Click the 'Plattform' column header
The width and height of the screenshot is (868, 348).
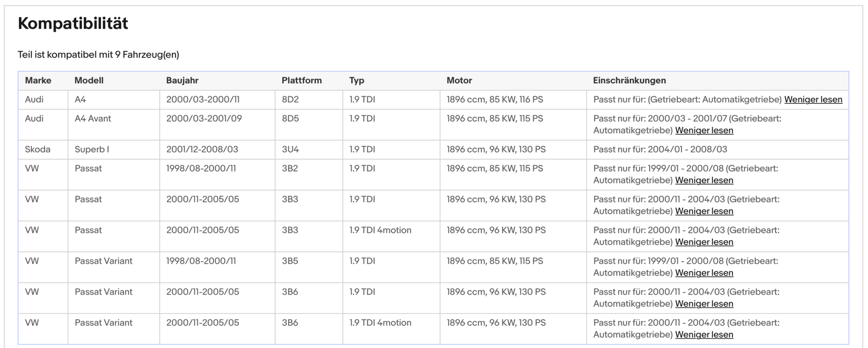(301, 81)
